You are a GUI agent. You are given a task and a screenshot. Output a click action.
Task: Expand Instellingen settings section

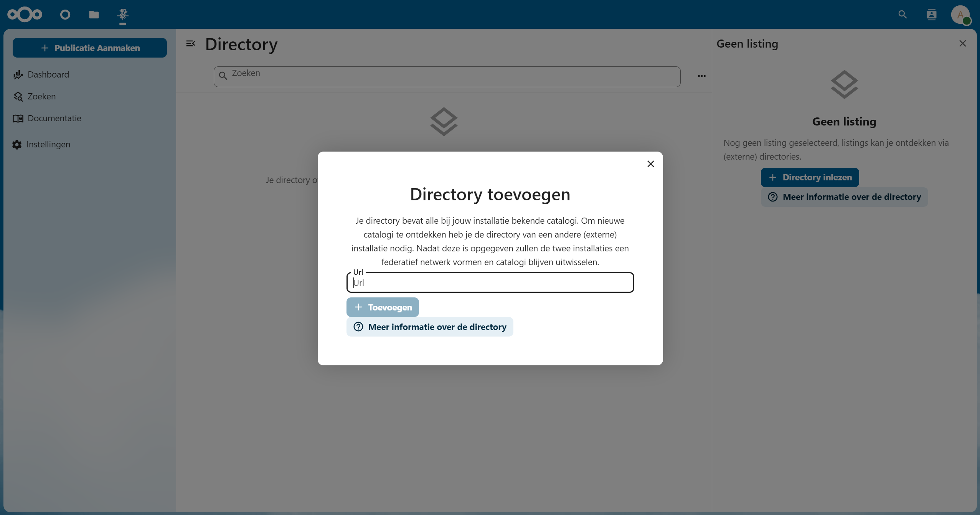[x=48, y=144]
